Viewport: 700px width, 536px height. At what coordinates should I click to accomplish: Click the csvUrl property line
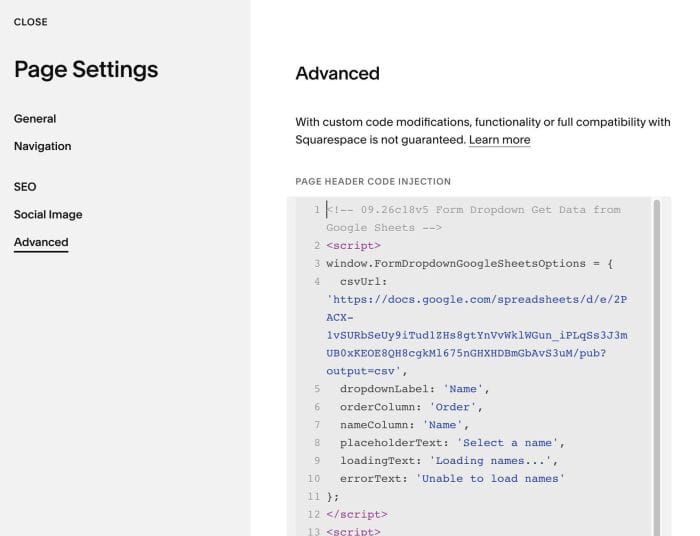coord(363,282)
